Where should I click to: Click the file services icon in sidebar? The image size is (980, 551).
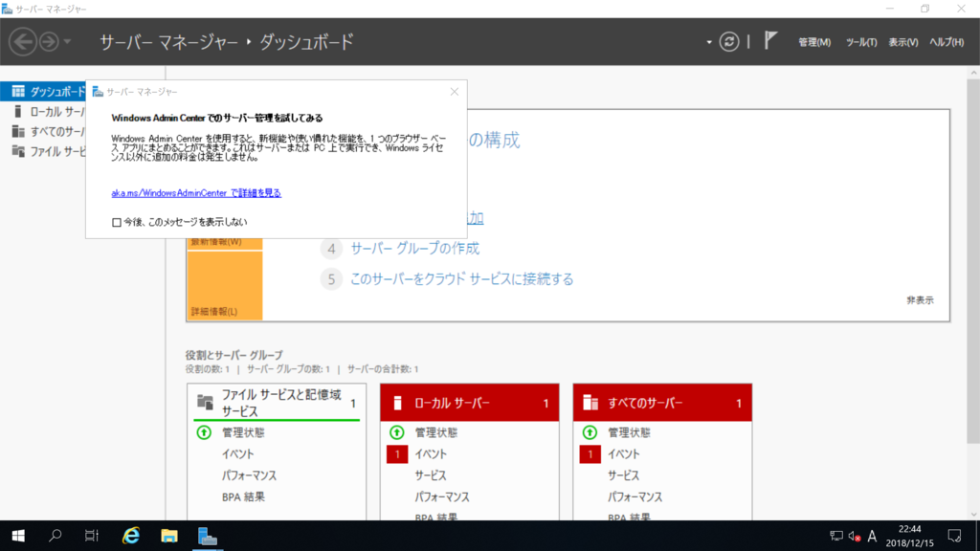pyautogui.click(x=18, y=151)
